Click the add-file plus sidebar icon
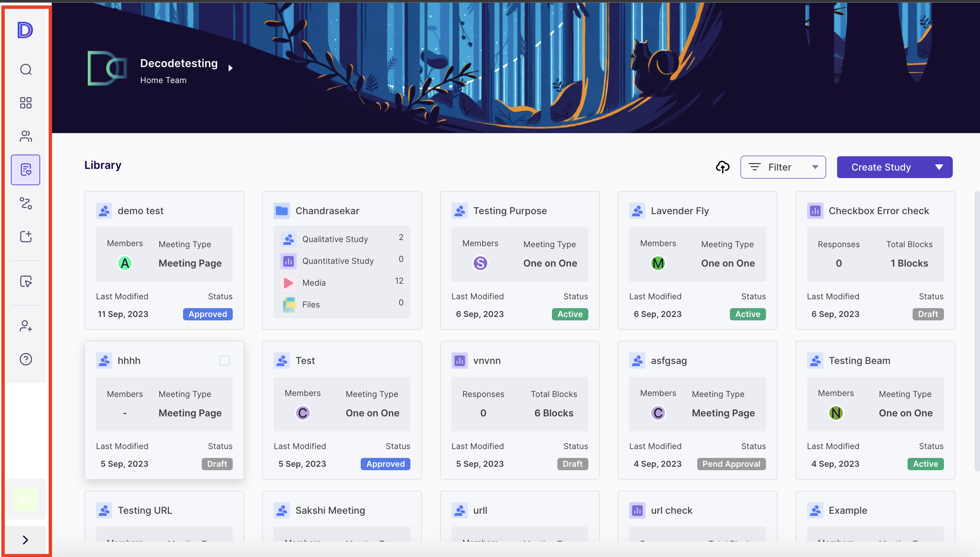This screenshot has width=980, height=557. [x=26, y=236]
